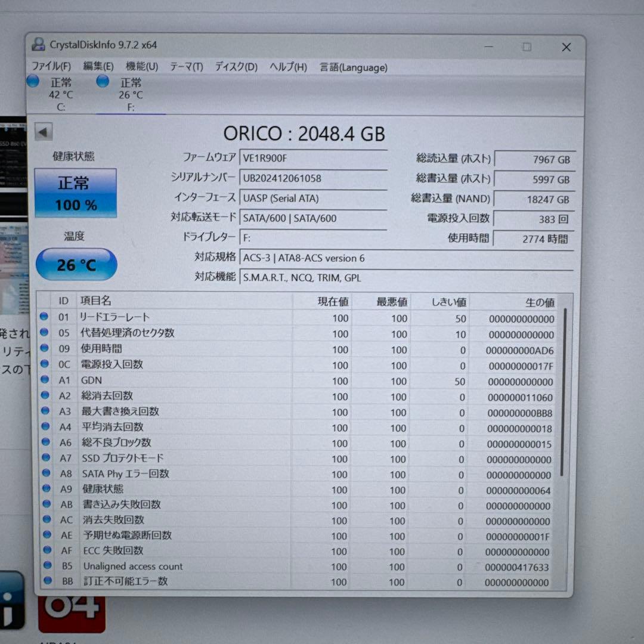Click the standard field ACS-3 | ATA8-ACS version 6
The width and height of the screenshot is (644, 644).
[406, 258]
